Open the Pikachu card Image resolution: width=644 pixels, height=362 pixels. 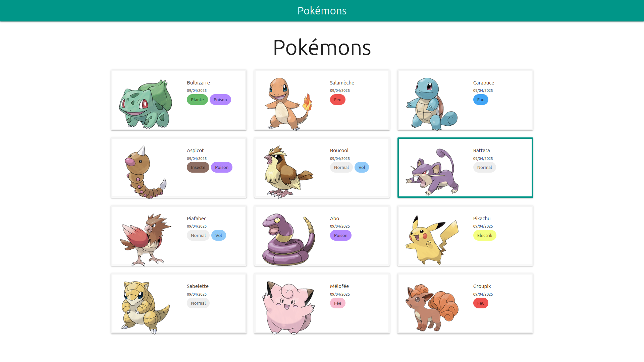465,236
